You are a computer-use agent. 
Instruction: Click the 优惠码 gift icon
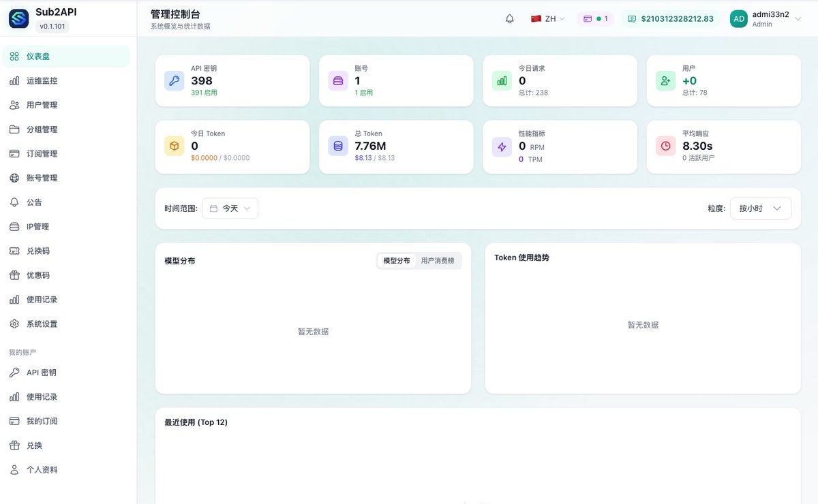(14, 275)
